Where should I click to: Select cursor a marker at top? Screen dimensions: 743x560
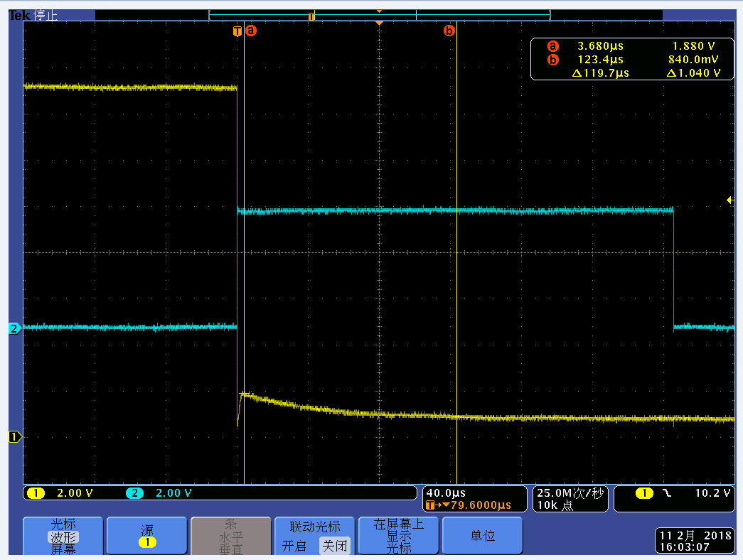[x=251, y=31]
